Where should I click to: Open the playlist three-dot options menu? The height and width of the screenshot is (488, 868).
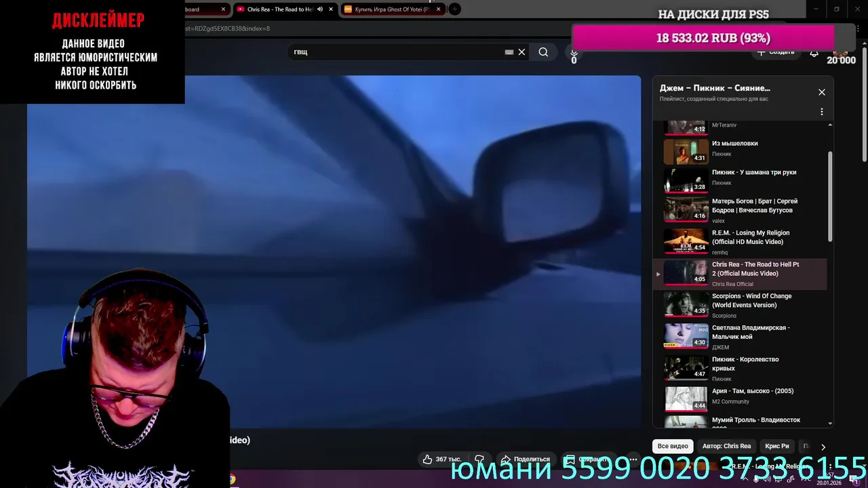822,112
